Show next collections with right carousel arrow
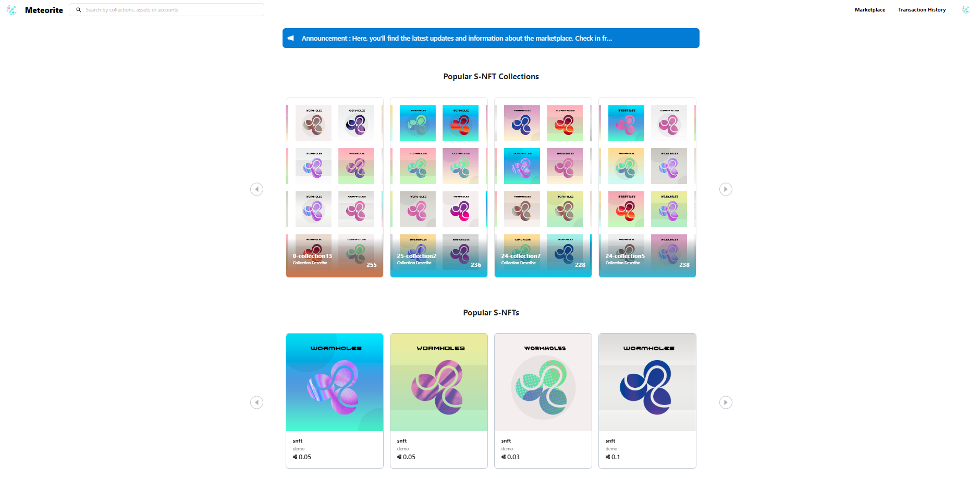The image size is (980, 478). tap(726, 189)
